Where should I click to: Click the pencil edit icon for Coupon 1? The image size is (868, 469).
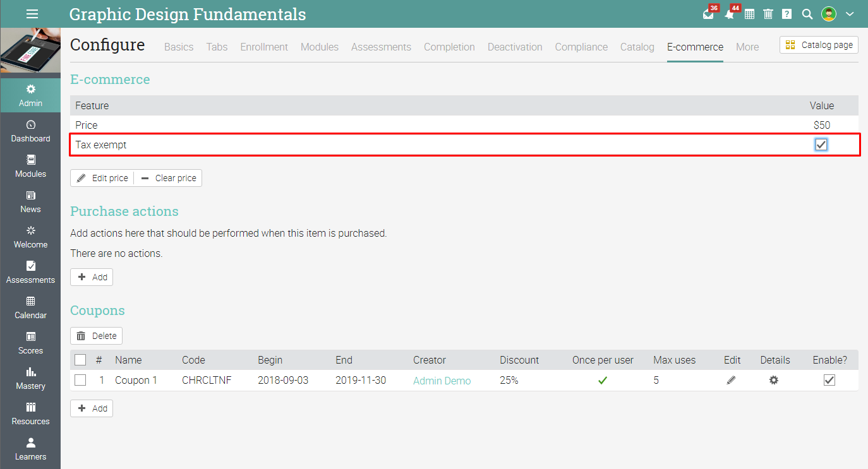coord(732,380)
